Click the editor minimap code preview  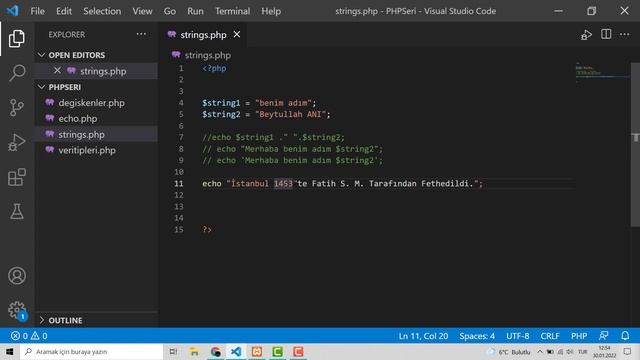(x=601, y=72)
